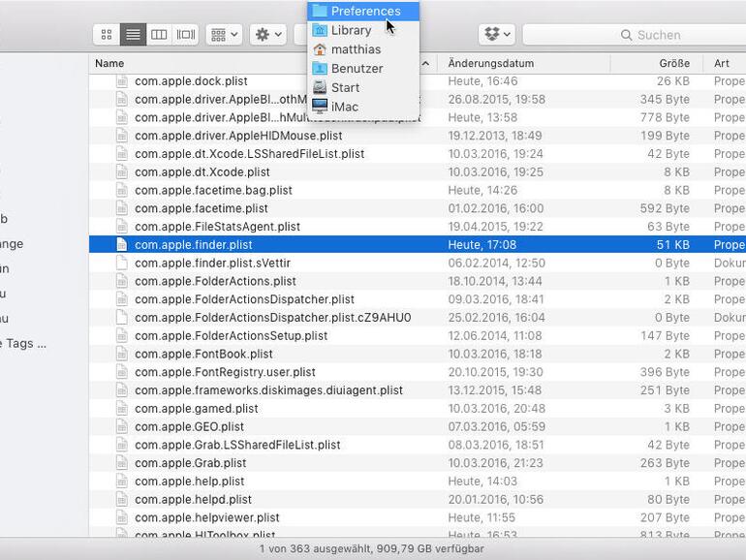Choose Start disk in the path popup
The height and width of the screenshot is (560, 746).
pos(363,87)
